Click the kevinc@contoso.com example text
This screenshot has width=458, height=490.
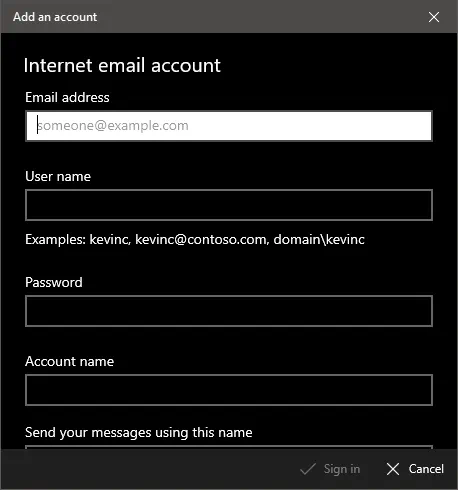pos(202,240)
